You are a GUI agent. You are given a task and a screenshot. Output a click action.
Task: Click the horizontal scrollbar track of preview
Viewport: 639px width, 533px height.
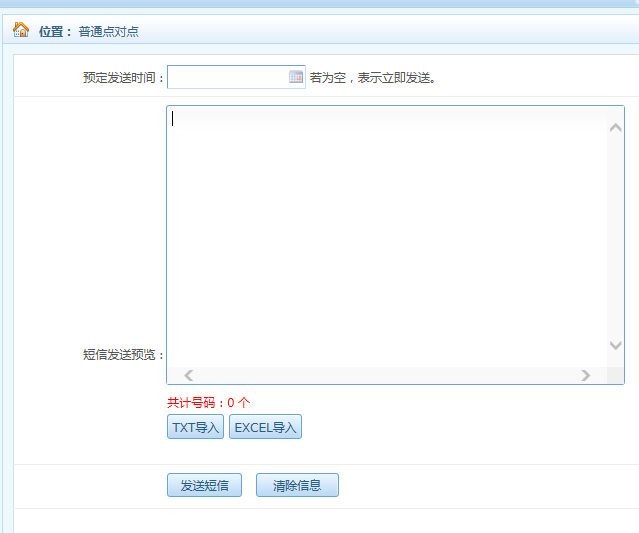coord(386,376)
